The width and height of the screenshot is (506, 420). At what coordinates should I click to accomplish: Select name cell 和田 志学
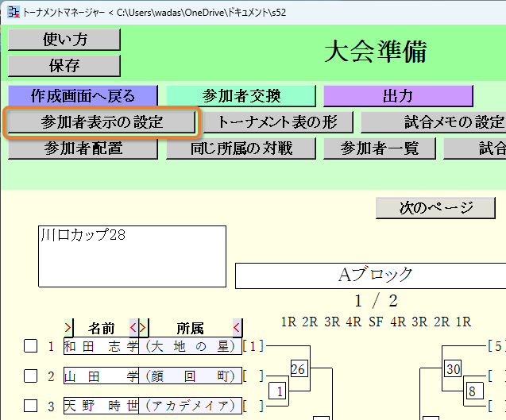click(x=102, y=346)
